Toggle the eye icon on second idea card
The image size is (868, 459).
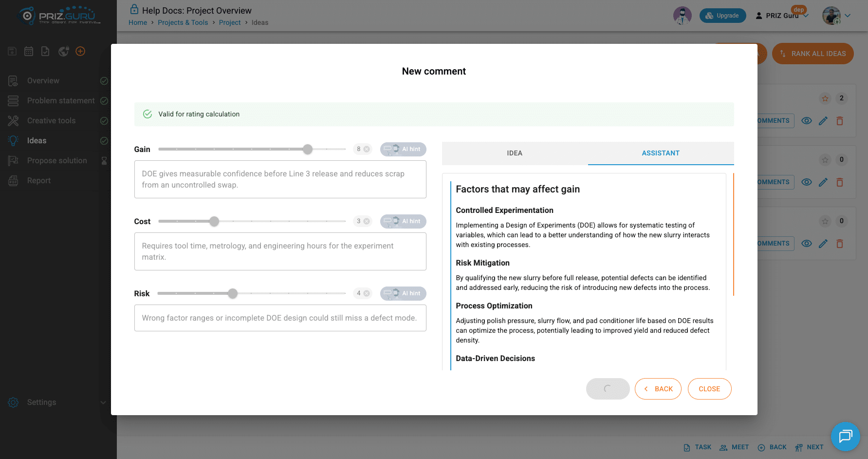(x=807, y=182)
